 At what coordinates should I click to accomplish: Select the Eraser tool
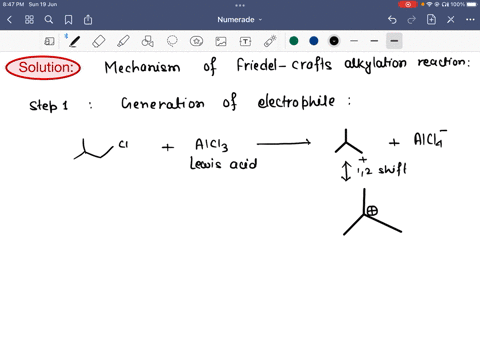click(x=99, y=41)
